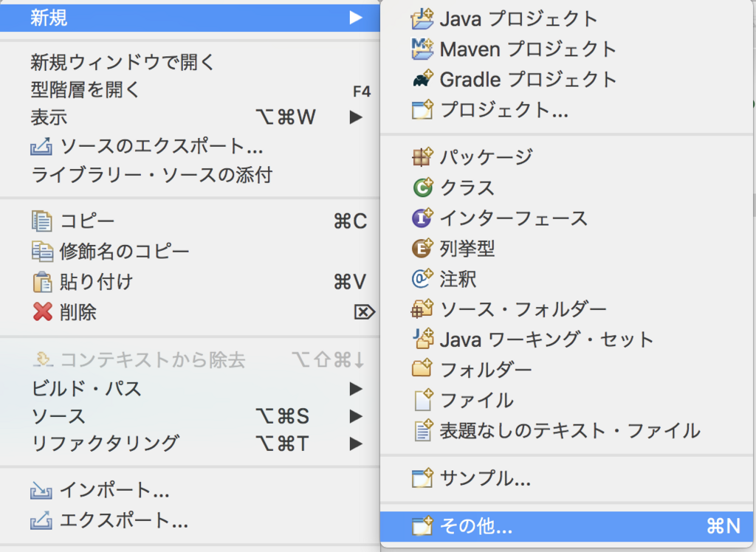Click the Gradle elephant icon
The height and width of the screenshot is (552, 756).
[x=422, y=79]
